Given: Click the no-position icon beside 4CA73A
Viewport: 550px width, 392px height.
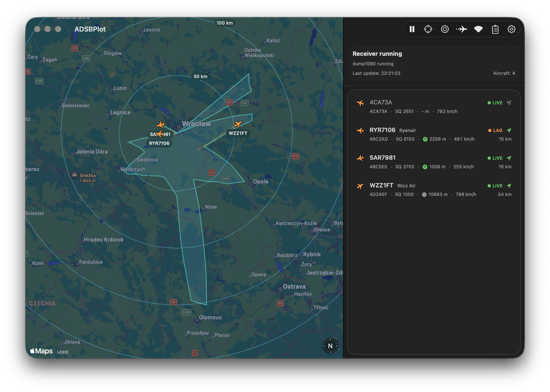Looking at the screenshot, I should [509, 103].
